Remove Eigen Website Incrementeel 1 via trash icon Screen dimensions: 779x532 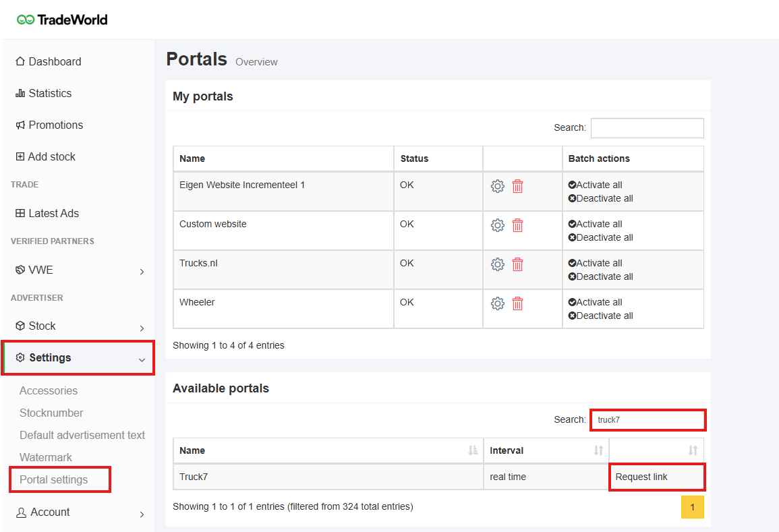(x=517, y=187)
